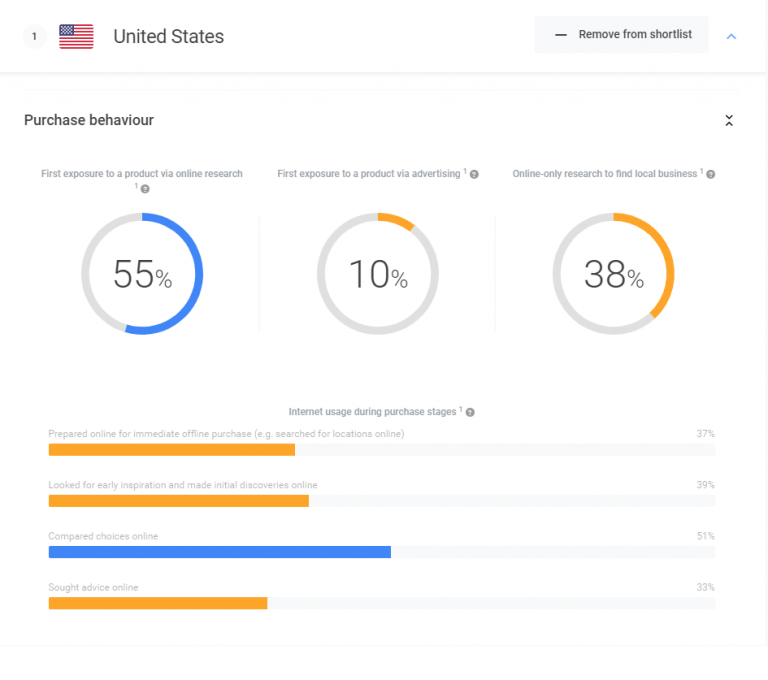Click info icon for local business research
Image resolution: width=768 pixels, height=680 pixels.
(x=710, y=174)
